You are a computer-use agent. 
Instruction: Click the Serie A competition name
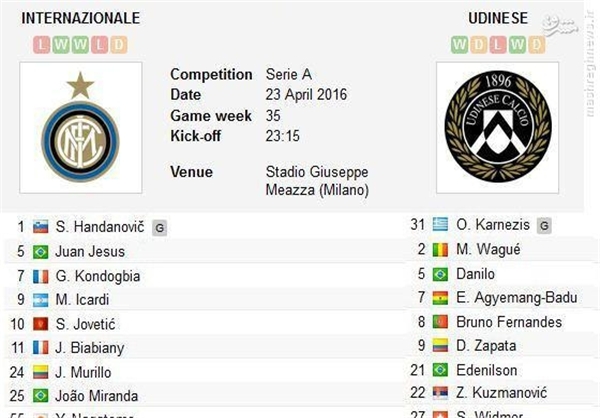288,75
